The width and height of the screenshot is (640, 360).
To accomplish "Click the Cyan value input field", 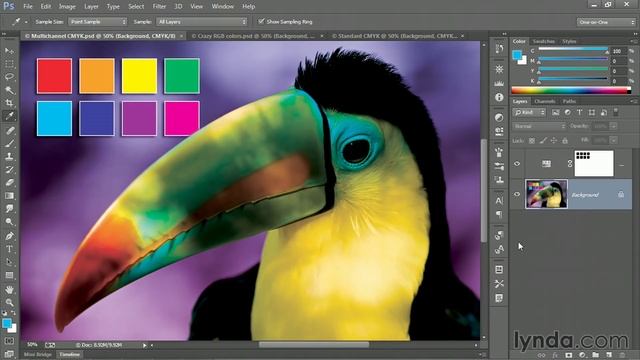I will [x=618, y=51].
